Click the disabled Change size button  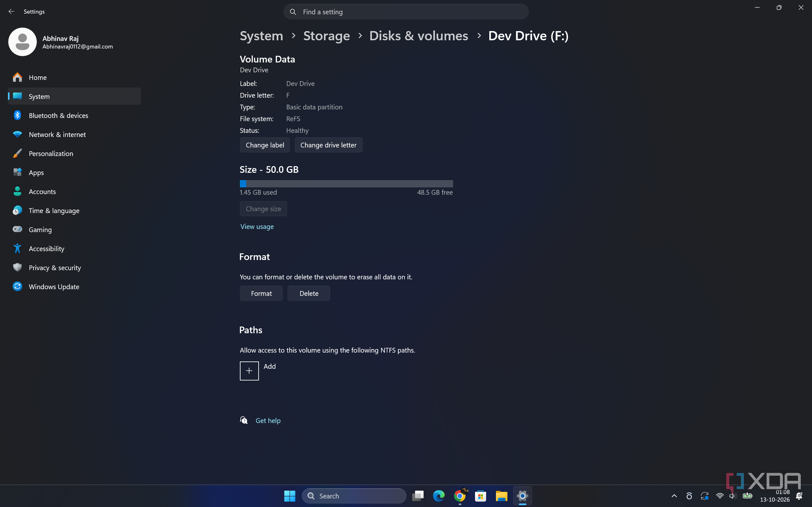263,209
